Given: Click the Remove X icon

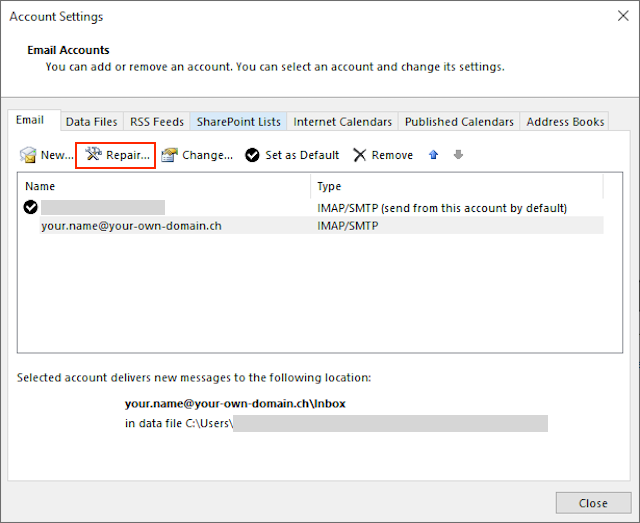Looking at the screenshot, I should point(360,155).
